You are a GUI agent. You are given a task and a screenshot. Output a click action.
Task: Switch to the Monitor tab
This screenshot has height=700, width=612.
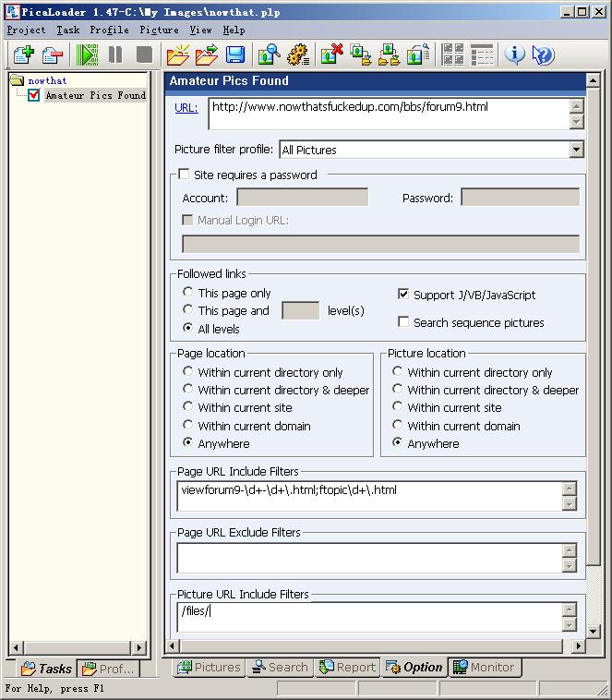(x=484, y=667)
